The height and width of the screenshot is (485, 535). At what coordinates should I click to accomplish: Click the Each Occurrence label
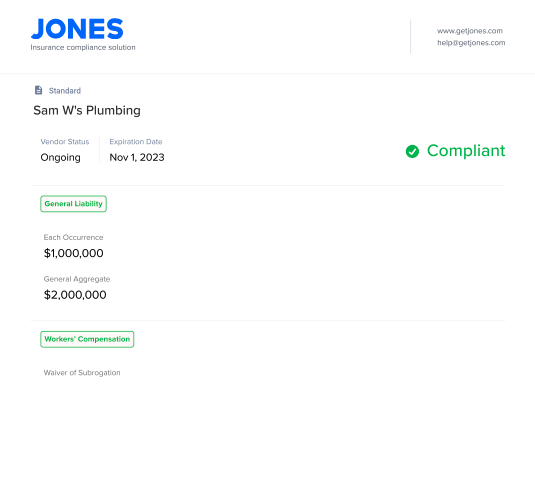pyautogui.click(x=73, y=238)
